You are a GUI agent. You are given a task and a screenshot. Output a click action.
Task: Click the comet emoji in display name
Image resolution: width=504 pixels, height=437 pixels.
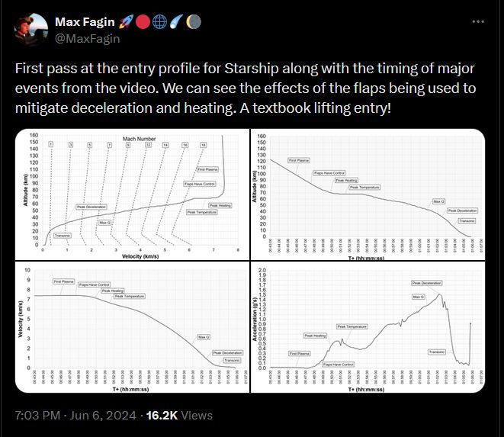click(x=166, y=21)
